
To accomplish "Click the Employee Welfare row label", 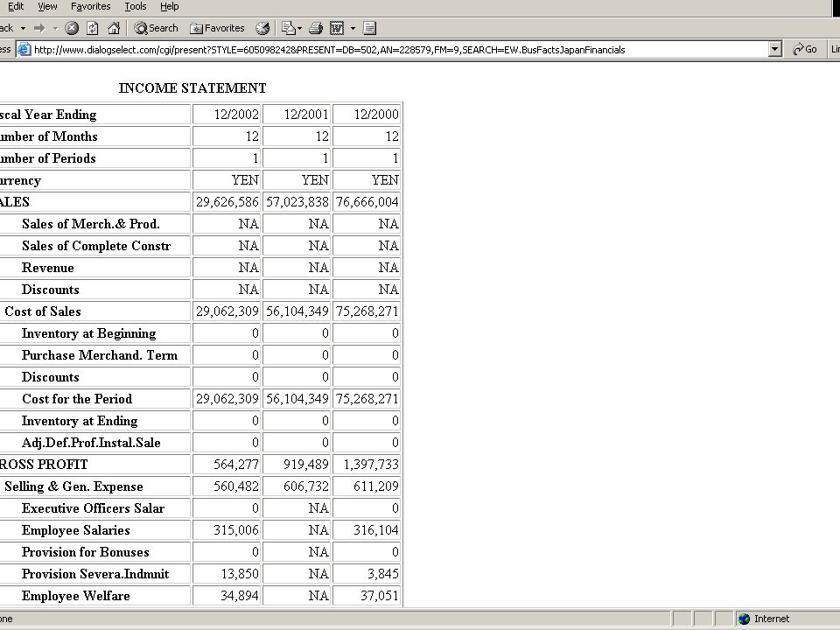I will (x=76, y=596).
